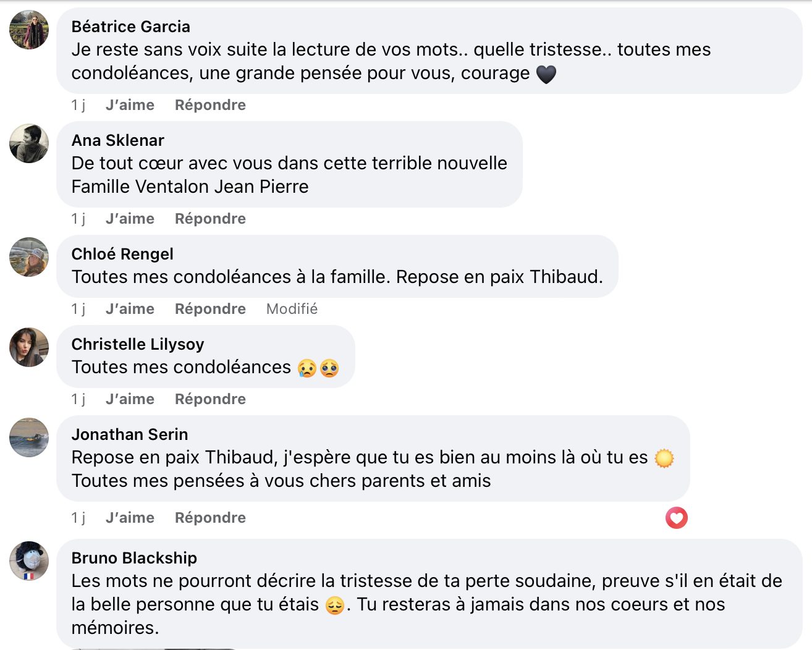Reply to Chloé Rengel's comment
Screen dimensions: 812x650
(210, 309)
